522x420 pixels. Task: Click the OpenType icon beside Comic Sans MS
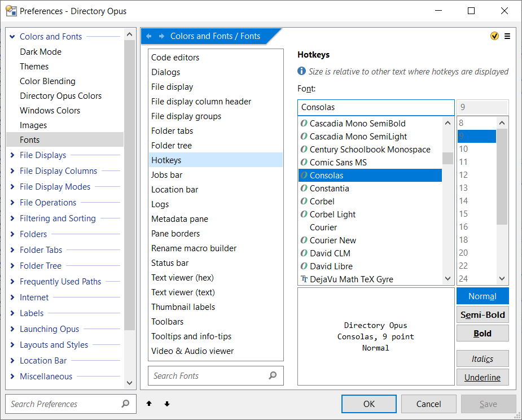coord(304,162)
